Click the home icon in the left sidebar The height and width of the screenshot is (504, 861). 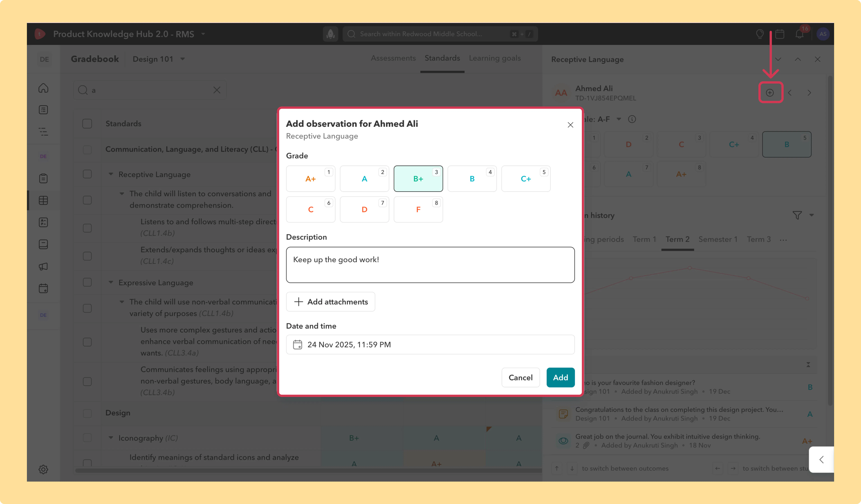point(43,88)
